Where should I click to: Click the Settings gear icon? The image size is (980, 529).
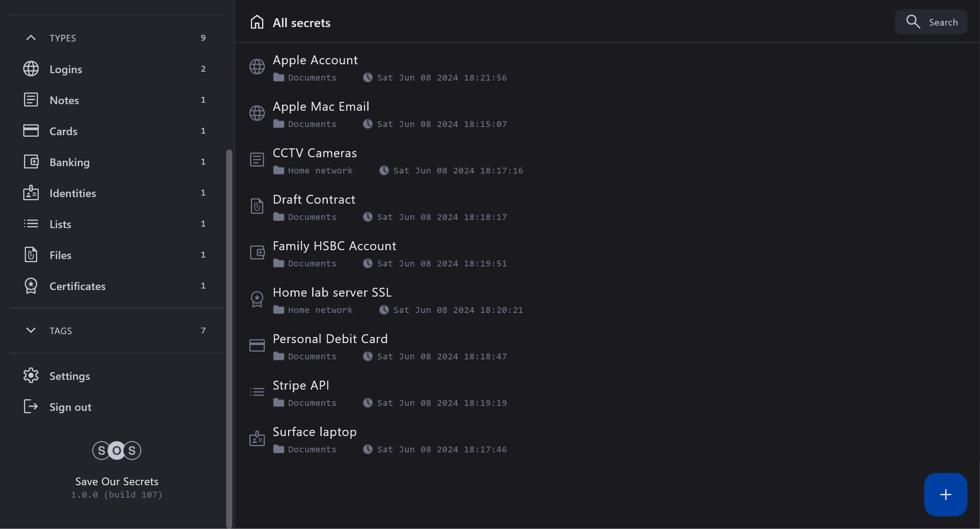[31, 376]
